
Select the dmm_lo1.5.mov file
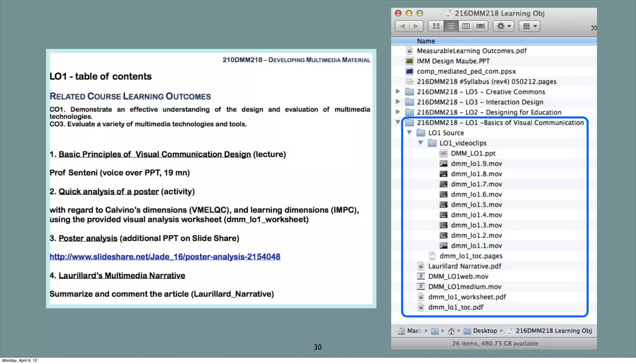476,204
